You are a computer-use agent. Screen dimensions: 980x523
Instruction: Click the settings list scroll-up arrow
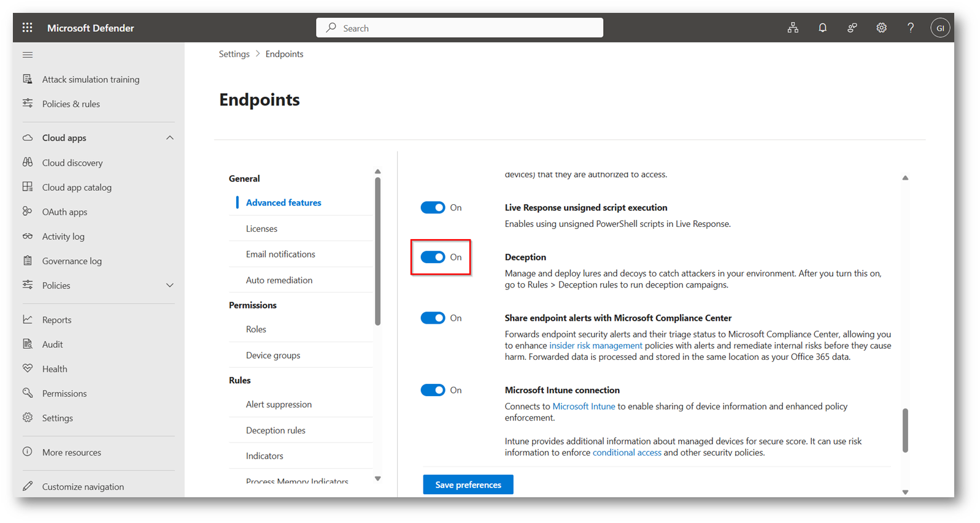click(x=377, y=172)
